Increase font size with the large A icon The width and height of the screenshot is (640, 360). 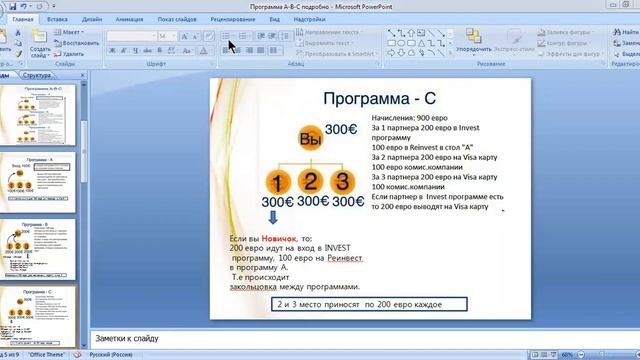click(184, 36)
